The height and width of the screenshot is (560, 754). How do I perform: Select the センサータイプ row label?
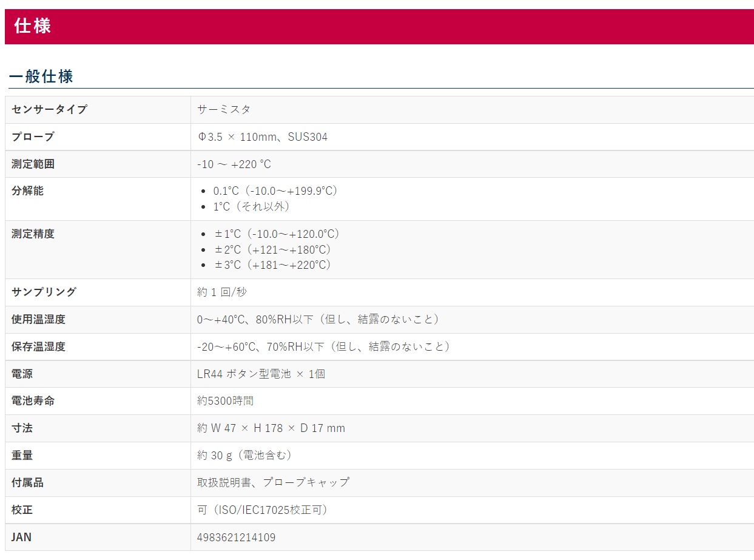(49, 110)
